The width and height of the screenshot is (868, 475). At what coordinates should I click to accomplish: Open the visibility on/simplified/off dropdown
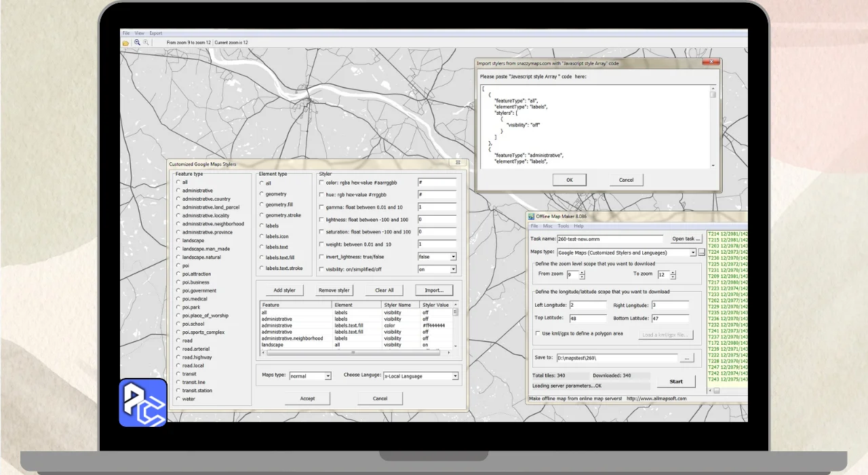coord(453,269)
